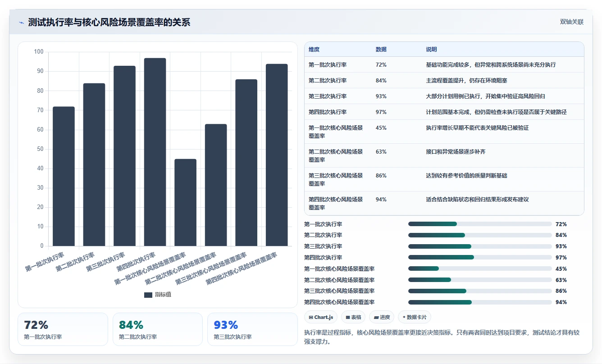Click the 进度 chip
The height and width of the screenshot is (364, 602).
382,317
